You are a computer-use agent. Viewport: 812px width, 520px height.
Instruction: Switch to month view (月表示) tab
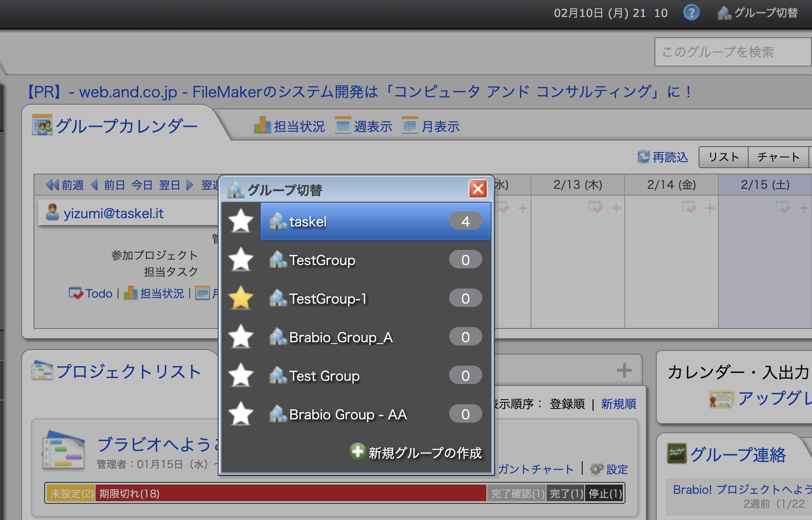point(431,126)
